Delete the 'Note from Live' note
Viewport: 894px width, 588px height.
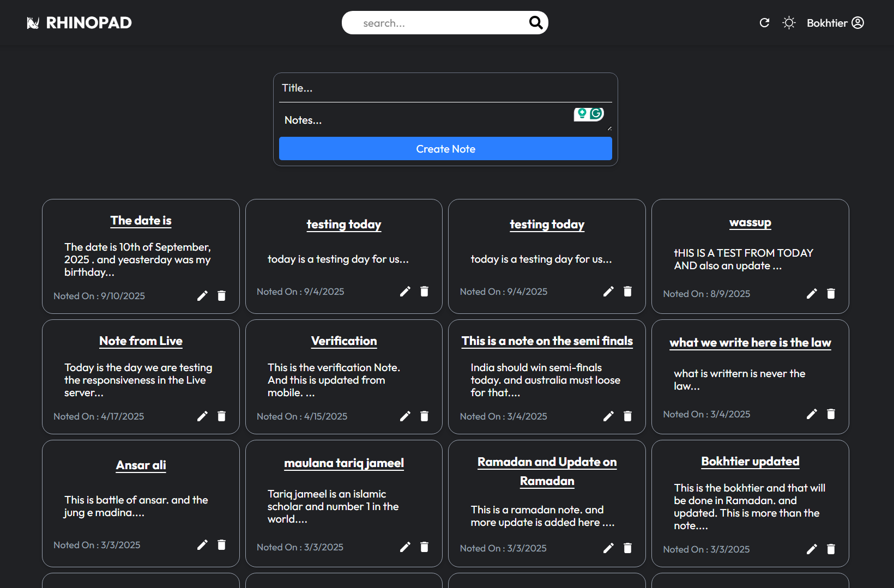click(221, 416)
